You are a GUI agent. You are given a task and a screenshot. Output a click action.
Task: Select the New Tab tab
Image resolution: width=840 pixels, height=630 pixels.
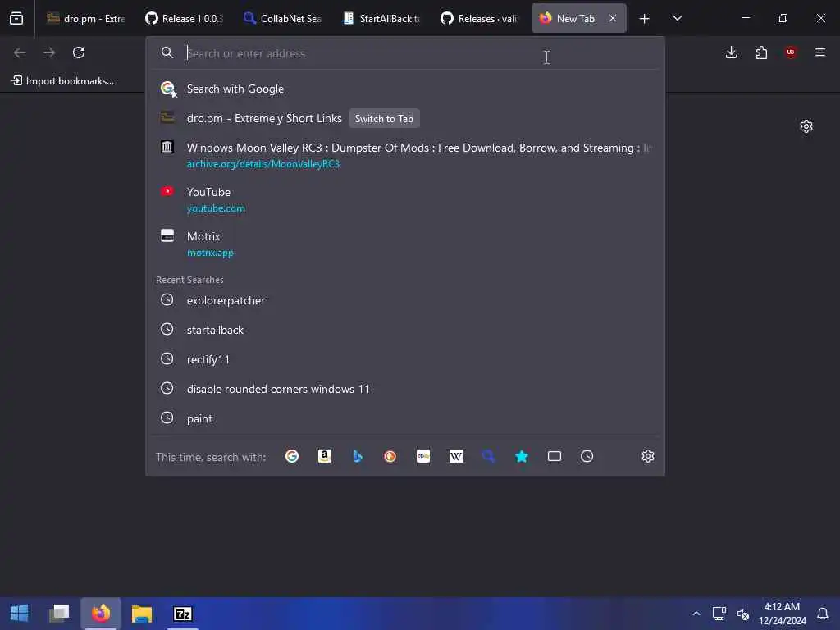(578, 18)
